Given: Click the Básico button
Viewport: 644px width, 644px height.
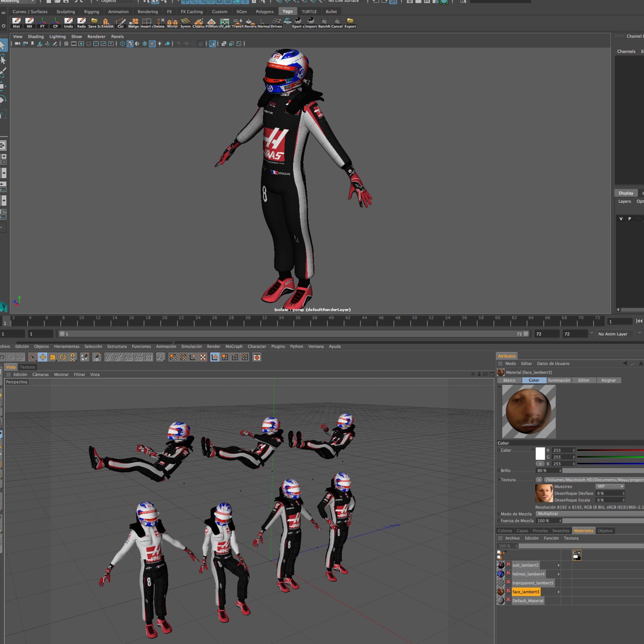Looking at the screenshot, I should (x=509, y=380).
